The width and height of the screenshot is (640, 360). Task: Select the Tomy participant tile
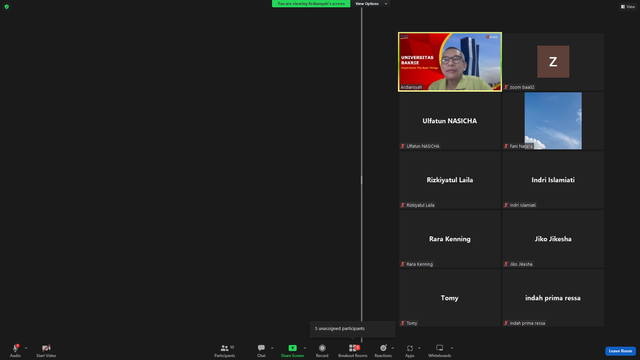pos(450,298)
